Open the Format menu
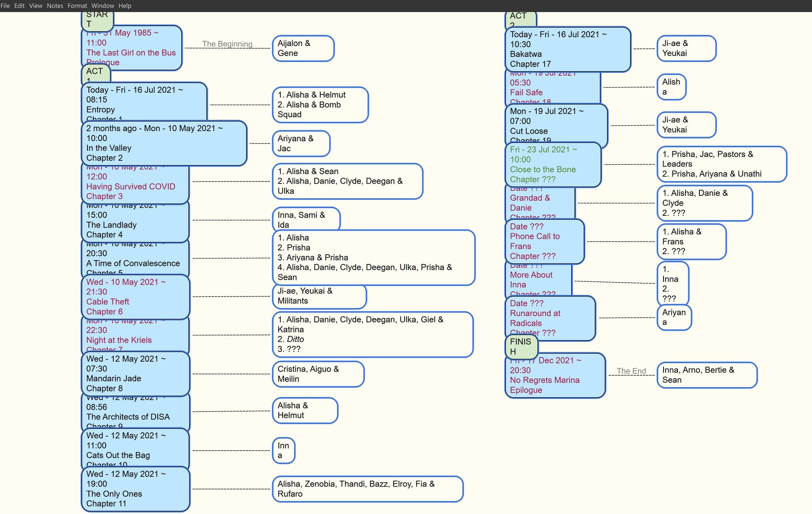The width and height of the screenshot is (812, 514). [77, 5]
